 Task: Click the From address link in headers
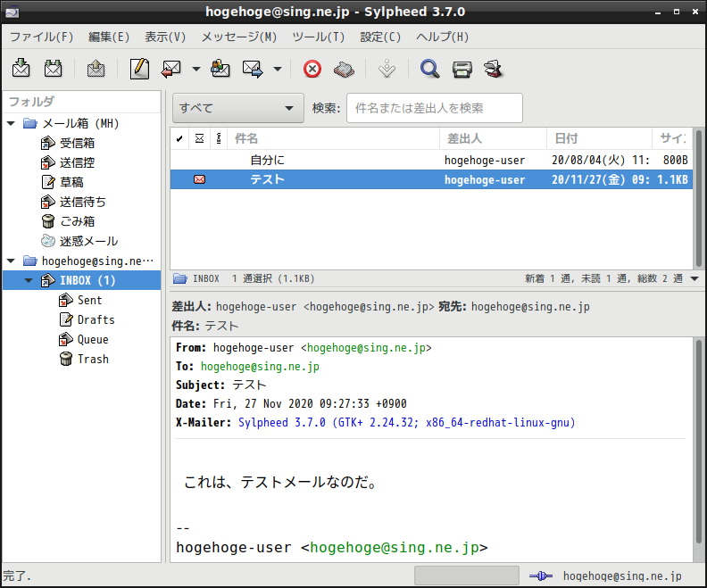coord(366,347)
